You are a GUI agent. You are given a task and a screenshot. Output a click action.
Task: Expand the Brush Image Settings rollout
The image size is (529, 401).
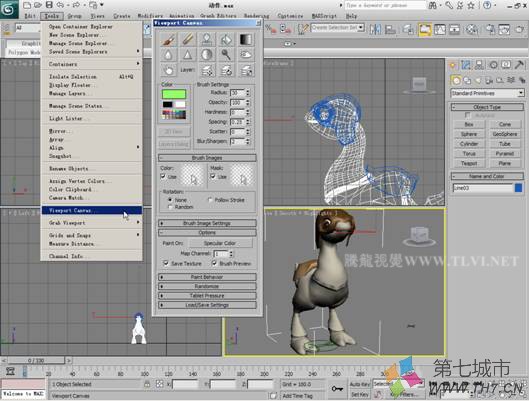point(207,223)
